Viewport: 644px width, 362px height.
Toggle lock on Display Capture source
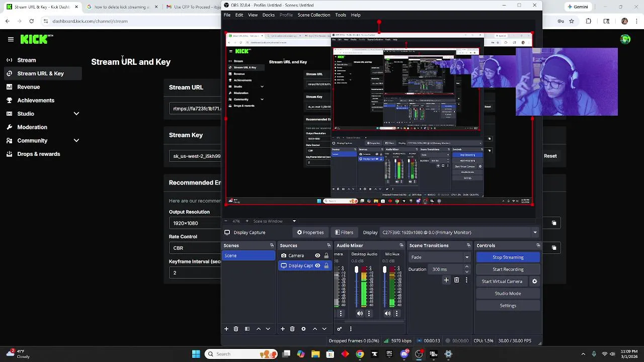click(x=326, y=265)
